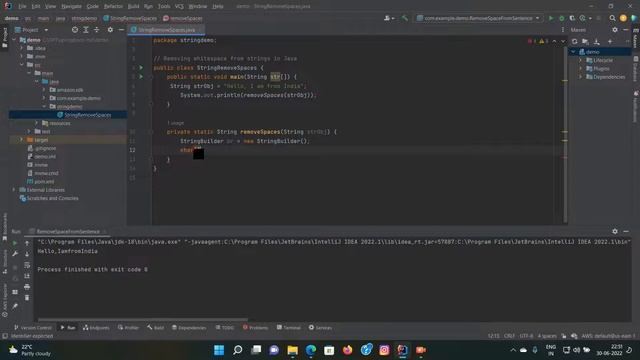Click the Run console horizontal scrollbar
The image size is (640, 360).
pyautogui.click(x=143, y=320)
